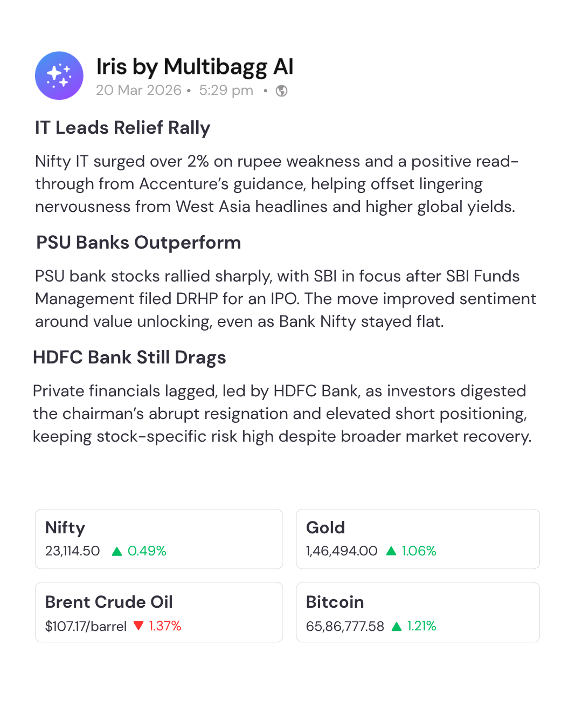Click the globe visibility icon
Viewport: 582px width, 728px height.
click(x=281, y=91)
